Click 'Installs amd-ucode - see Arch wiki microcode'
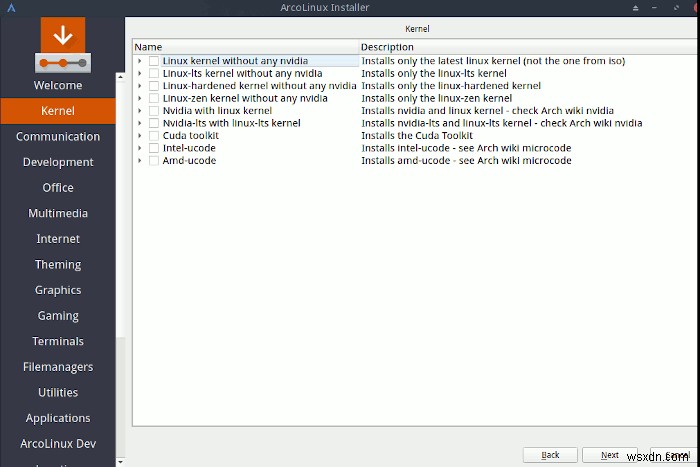700x467 pixels. [x=467, y=161]
